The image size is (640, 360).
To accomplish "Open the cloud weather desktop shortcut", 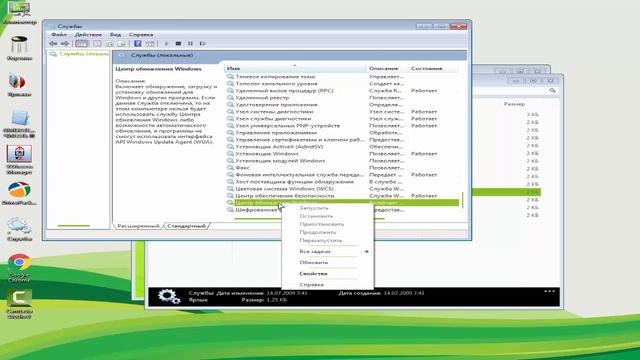I will [x=19, y=229].
